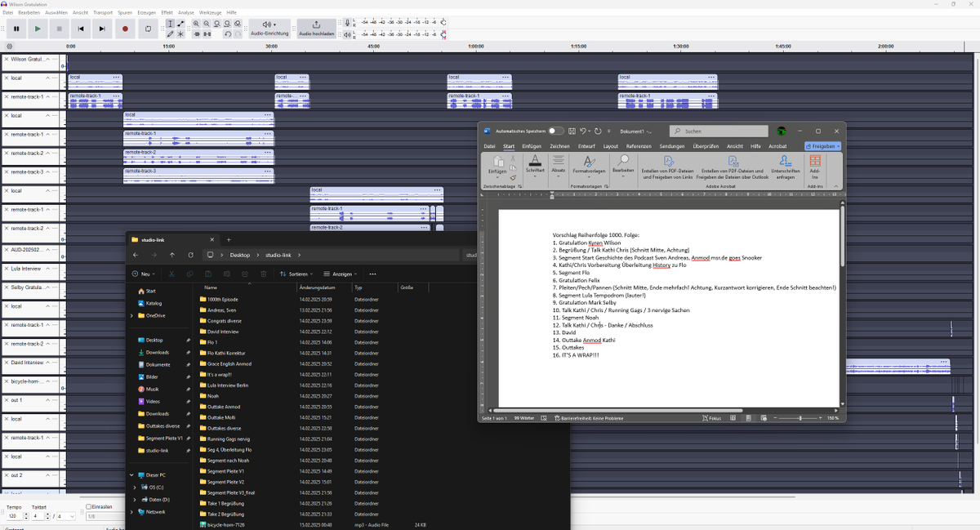980x530 pixels.
Task: Start recording with the red Record button
Action: [x=125, y=29]
